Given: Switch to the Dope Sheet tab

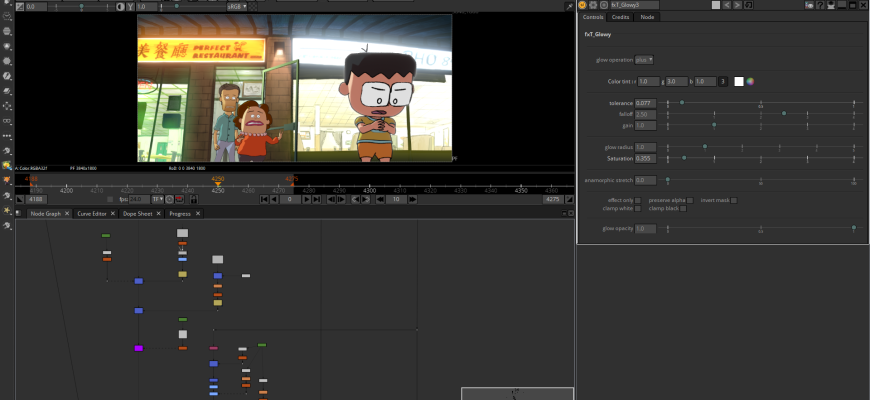Looking at the screenshot, I should click(x=138, y=214).
